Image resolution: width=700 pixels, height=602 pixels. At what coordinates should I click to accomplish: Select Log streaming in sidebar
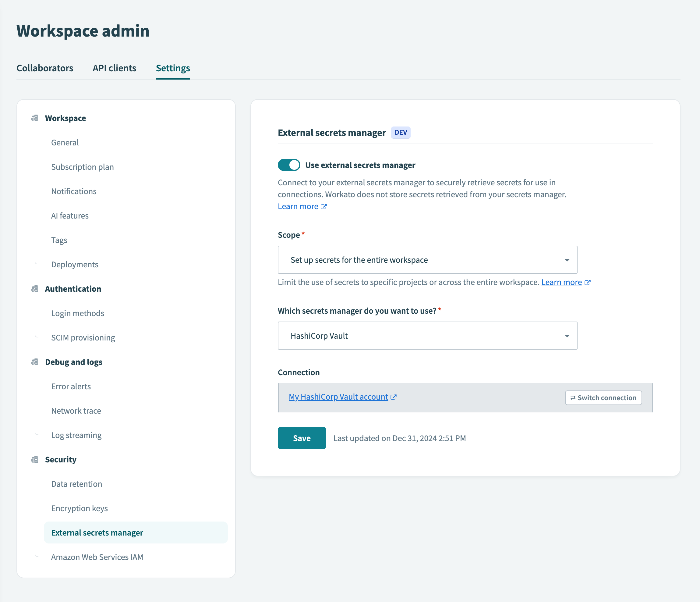76,435
